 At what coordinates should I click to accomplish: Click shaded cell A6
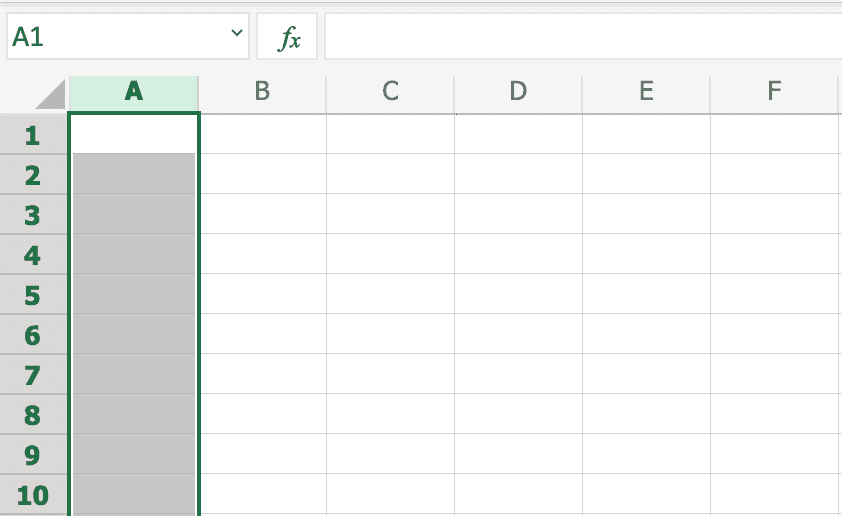pos(134,334)
